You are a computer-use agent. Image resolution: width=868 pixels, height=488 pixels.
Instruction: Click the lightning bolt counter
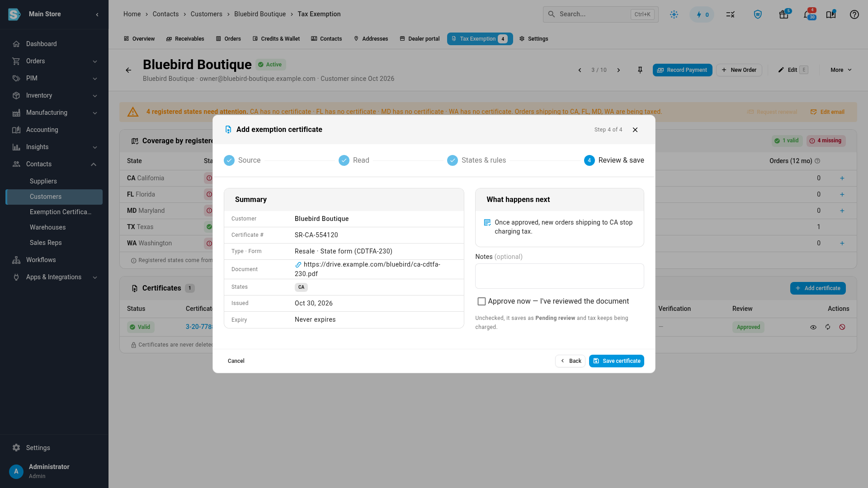click(702, 14)
